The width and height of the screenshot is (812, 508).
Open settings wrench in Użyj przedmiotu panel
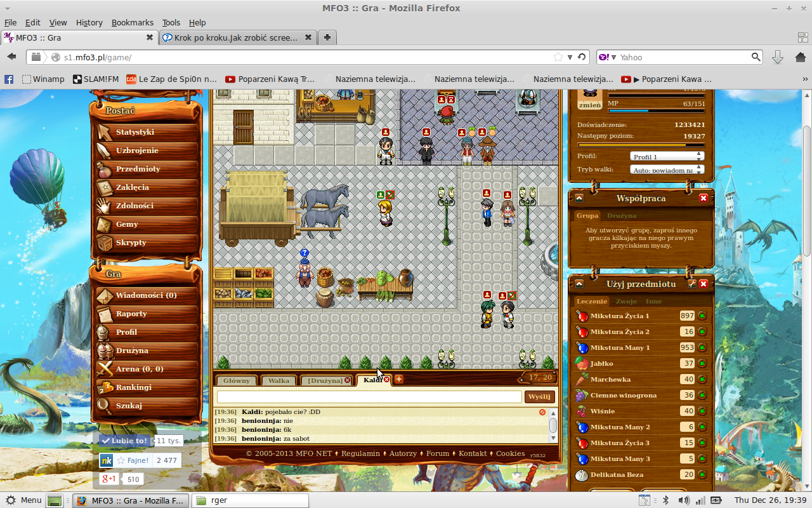click(x=692, y=284)
